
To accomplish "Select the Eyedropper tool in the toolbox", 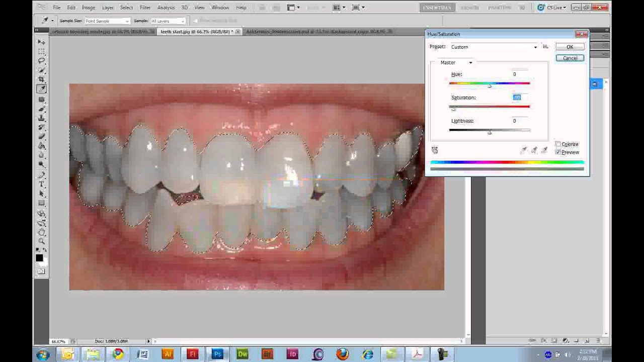I will click(41, 89).
